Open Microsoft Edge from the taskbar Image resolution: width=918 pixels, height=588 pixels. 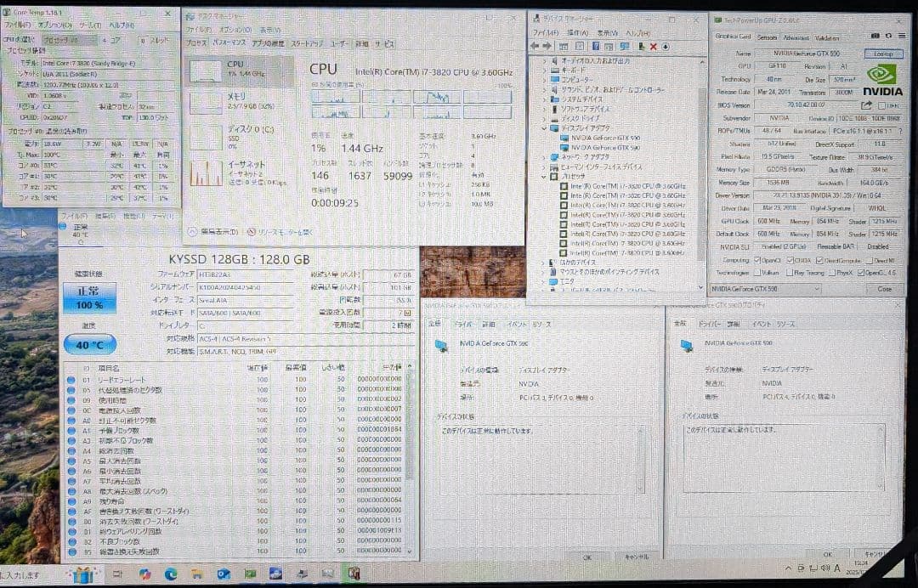[170, 575]
